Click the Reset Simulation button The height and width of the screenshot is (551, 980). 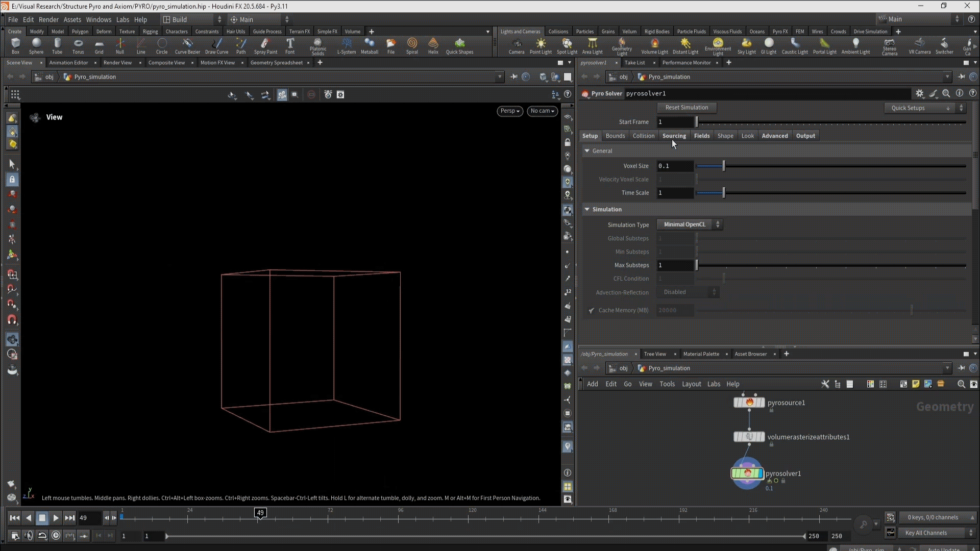(687, 108)
